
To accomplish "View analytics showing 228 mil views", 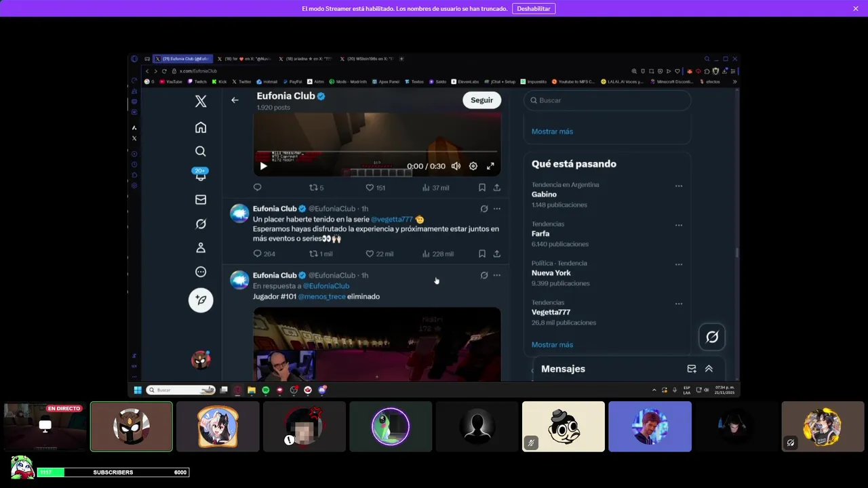I will point(437,253).
